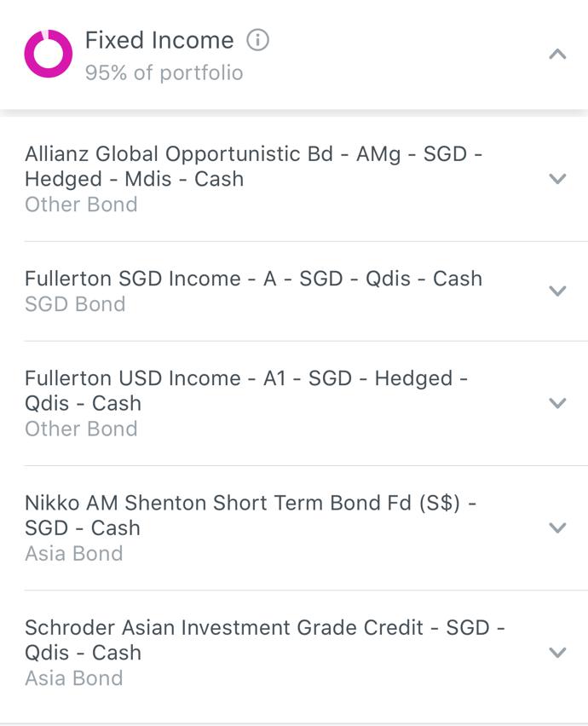Select the Fullerton USD Income fund name
The height and width of the screenshot is (726, 588).
pyautogui.click(x=247, y=390)
